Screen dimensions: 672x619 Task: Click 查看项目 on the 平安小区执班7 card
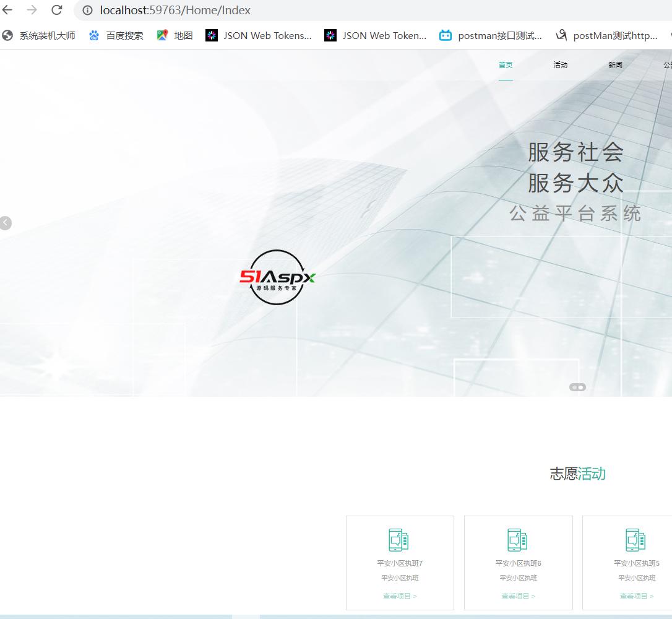pos(400,596)
